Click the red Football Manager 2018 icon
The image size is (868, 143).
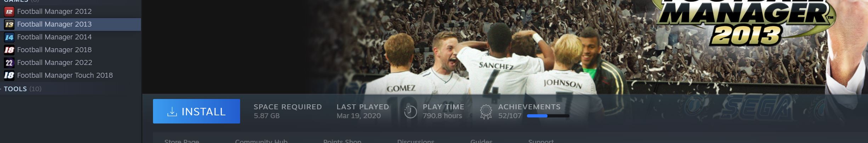pyautogui.click(x=9, y=50)
